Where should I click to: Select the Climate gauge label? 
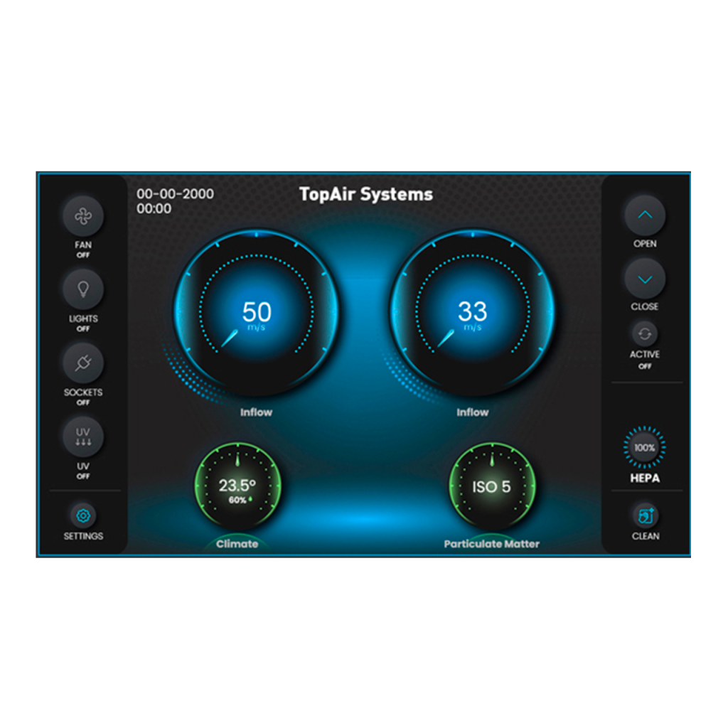tap(237, 544)
